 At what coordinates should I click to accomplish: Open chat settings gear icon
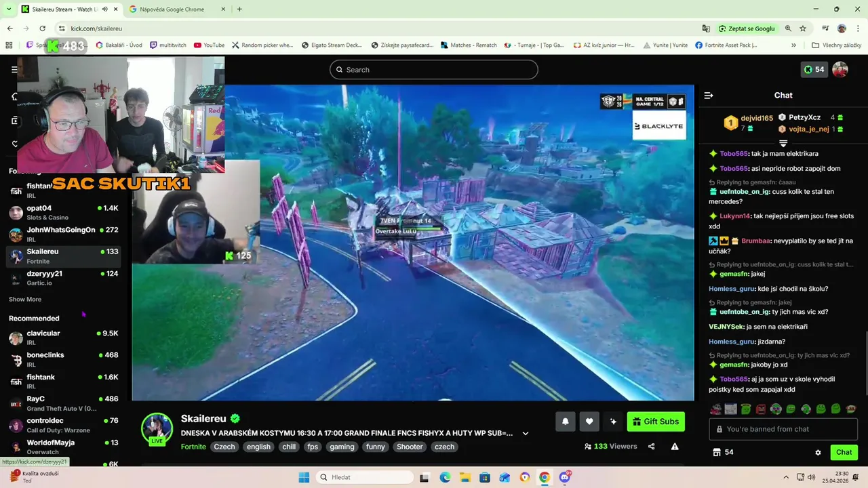[x=818, y=452]
